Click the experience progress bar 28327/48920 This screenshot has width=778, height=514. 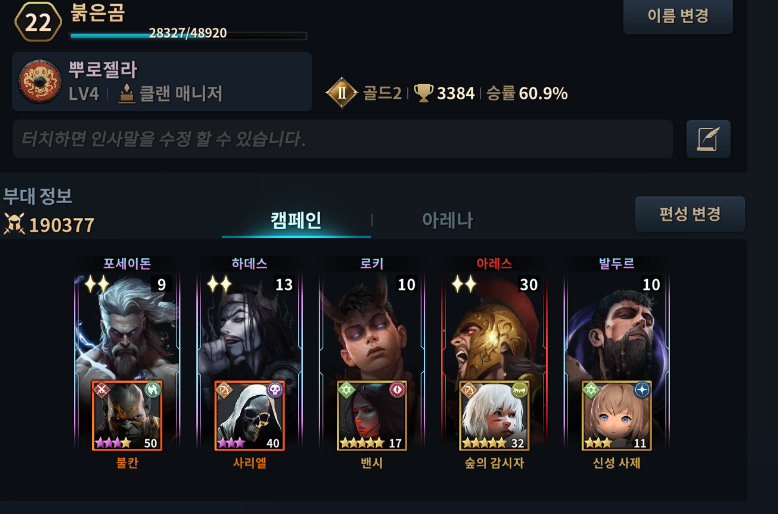[x=188, y=35]
